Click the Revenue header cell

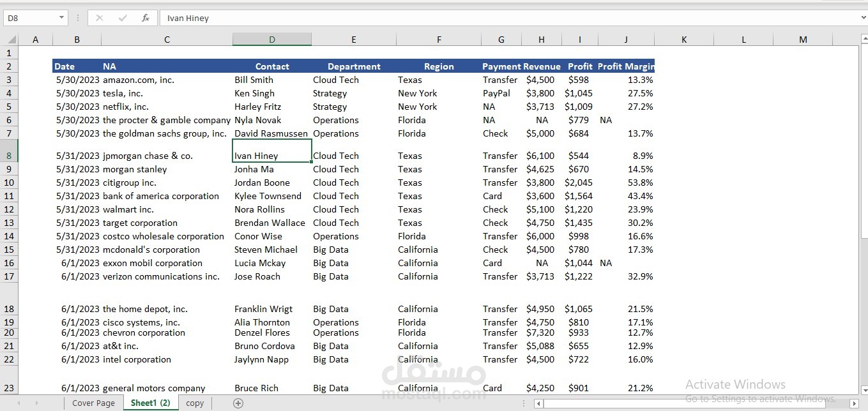[542, 66]
